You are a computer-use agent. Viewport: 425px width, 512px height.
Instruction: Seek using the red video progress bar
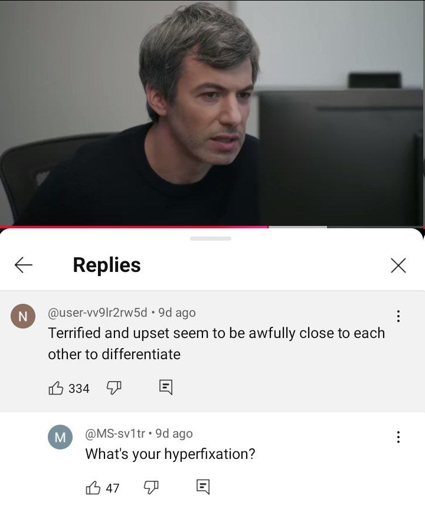[x=212, y=227]
